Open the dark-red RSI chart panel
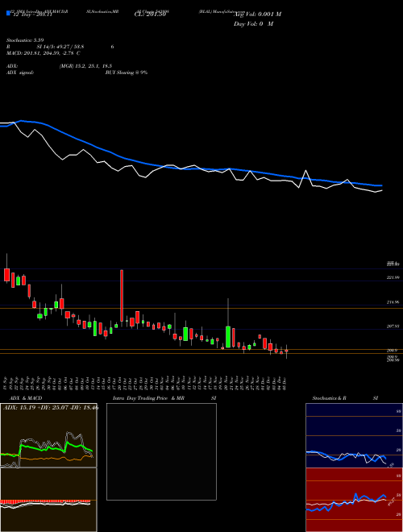This screenshot has width=403, height=532. tap(354, 500)
